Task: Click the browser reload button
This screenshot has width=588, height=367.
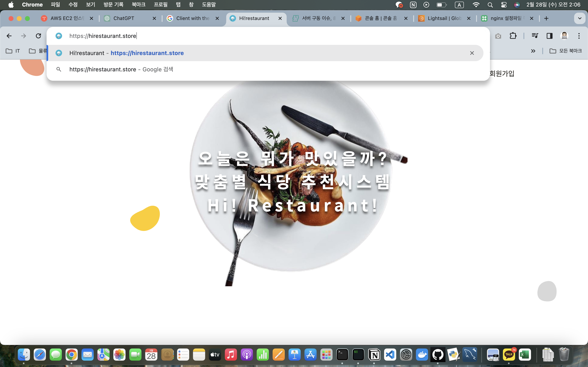Action: coord(38,36)
